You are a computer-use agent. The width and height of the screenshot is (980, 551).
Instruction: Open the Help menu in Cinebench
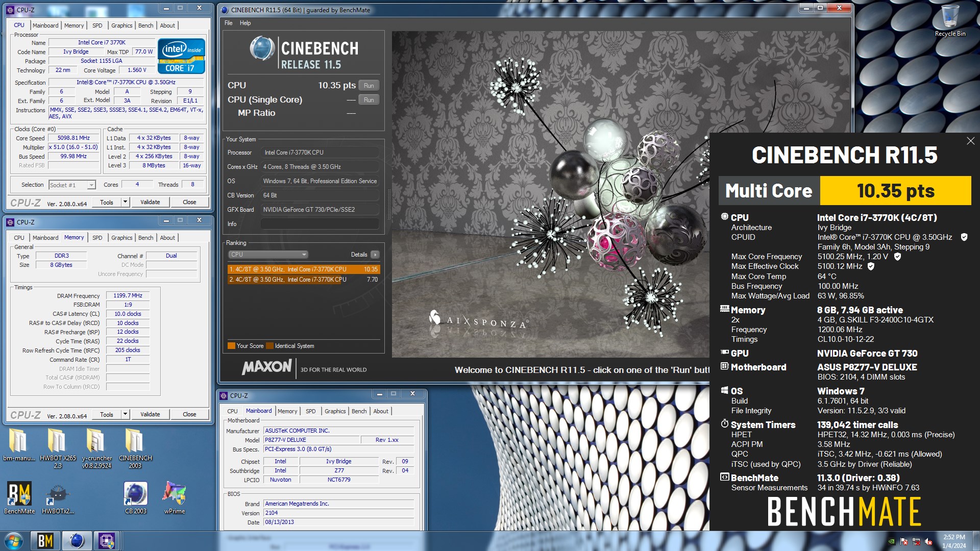coord(245,23)
